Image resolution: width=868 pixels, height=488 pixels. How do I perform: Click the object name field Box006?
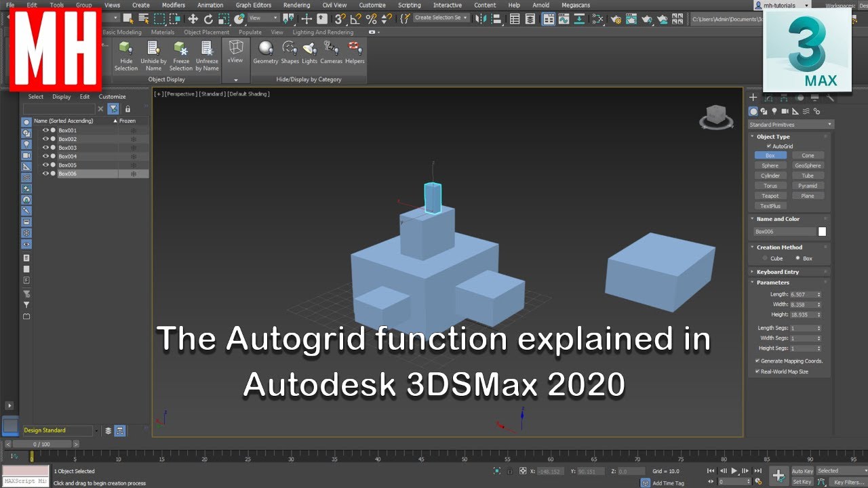785,232
